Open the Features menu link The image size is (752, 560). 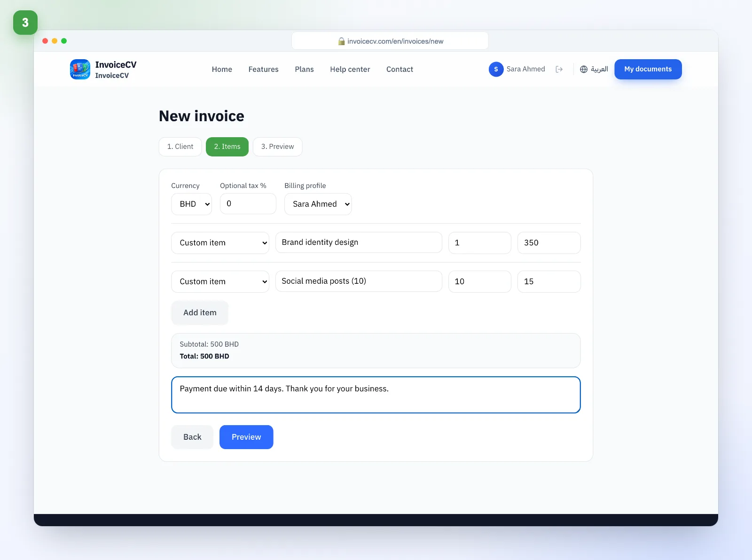263,69
